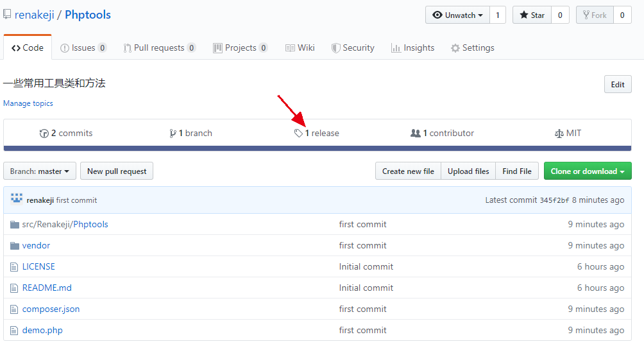View watchers count of 1
This screenshot has height=346, width=644.
497,15
